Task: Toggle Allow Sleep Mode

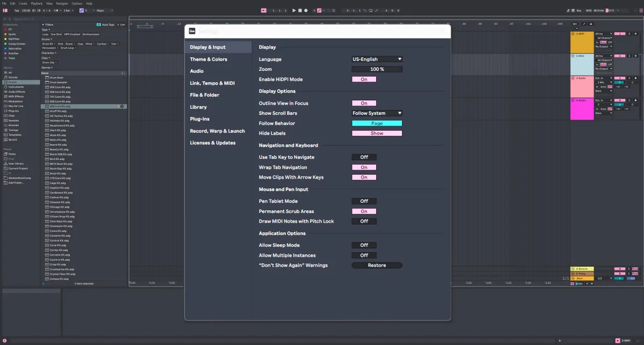Action: click(364, 245)
